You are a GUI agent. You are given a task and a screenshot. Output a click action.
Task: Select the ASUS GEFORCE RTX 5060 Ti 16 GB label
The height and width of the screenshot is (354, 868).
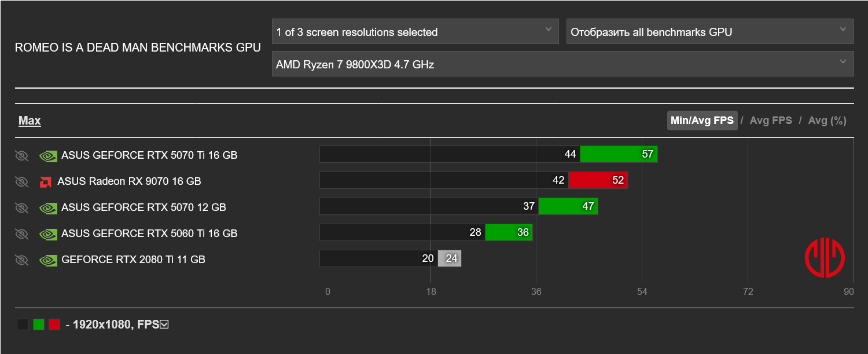(x=149, y=233)
